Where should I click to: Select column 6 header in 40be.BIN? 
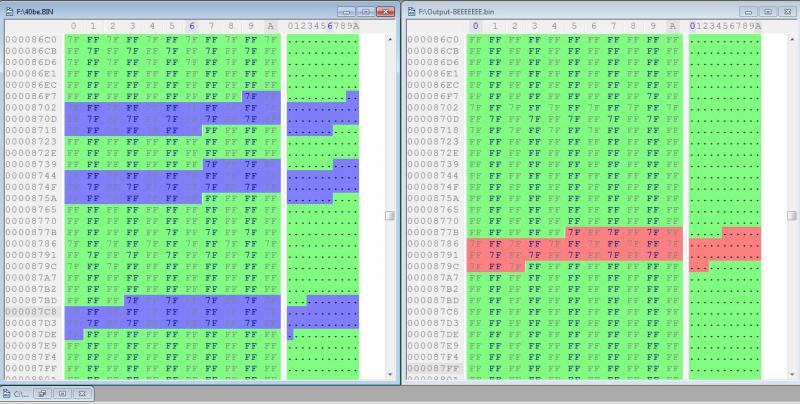[192, 25]
